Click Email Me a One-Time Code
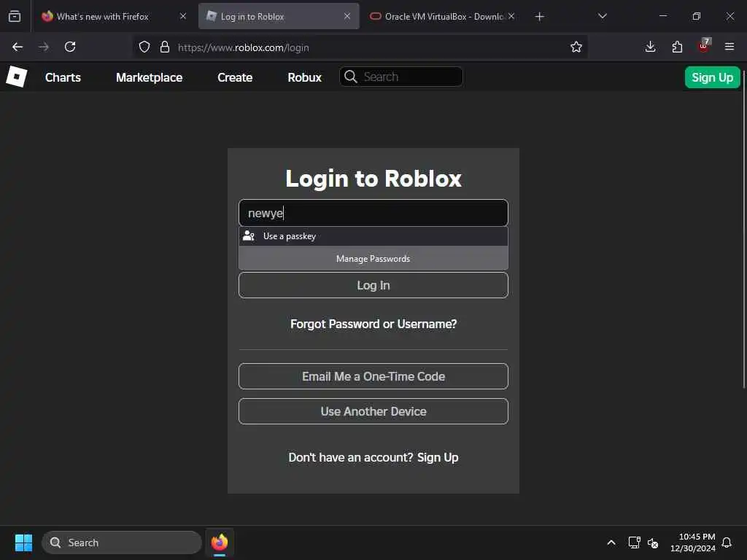This screenshot has width=747, height=560. coord(373,376)
